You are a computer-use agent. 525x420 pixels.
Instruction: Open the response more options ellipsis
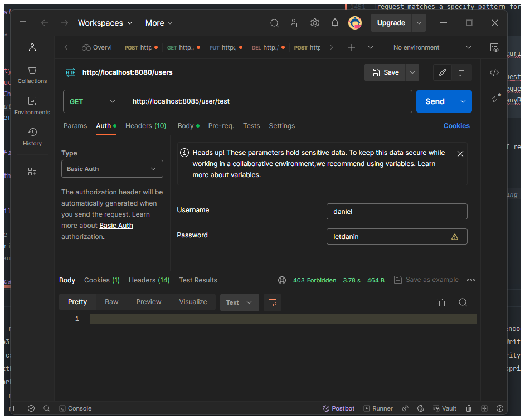[x=471, y=280]
